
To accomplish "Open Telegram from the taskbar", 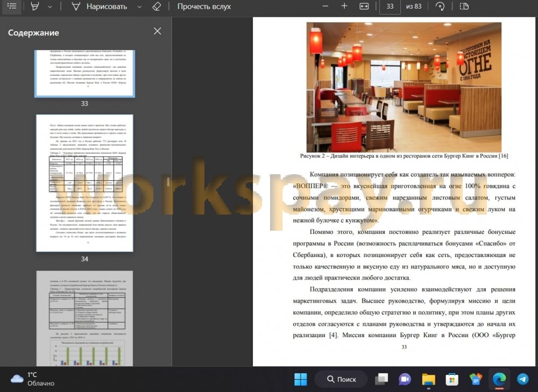I will 522,379.
